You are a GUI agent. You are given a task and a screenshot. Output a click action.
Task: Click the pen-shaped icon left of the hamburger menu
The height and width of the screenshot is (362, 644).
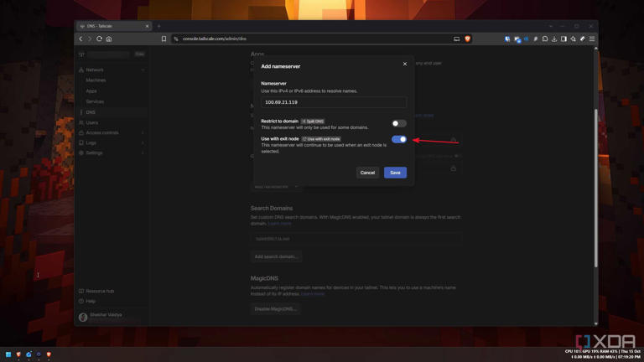(x=583, y=39)
